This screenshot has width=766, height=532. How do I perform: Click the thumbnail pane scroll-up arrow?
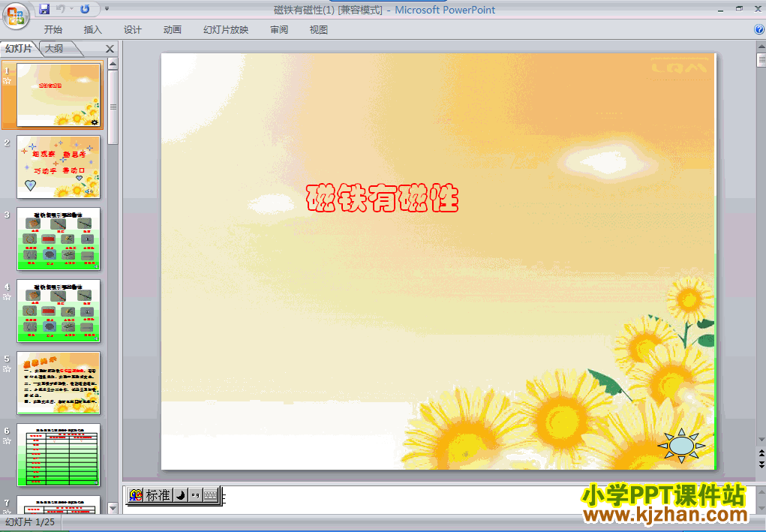point(113,64)
